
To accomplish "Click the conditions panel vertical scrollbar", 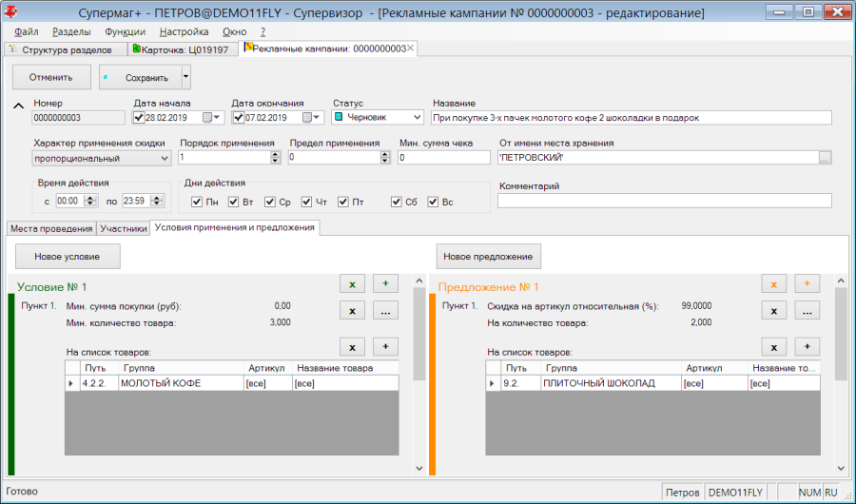I will pyautogui.click(x=419, y=374).
